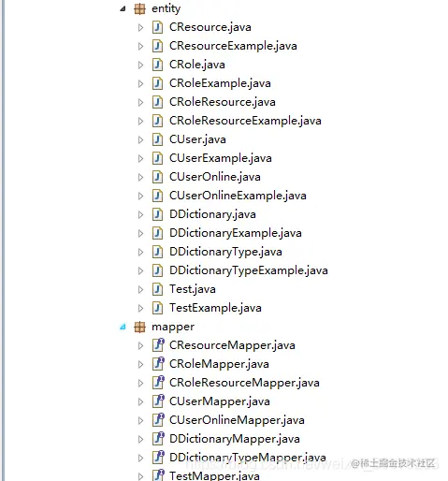Select the CUser.java file name
Screen dimensions: 448x481
pyautogui.click(x=197, y=139)
